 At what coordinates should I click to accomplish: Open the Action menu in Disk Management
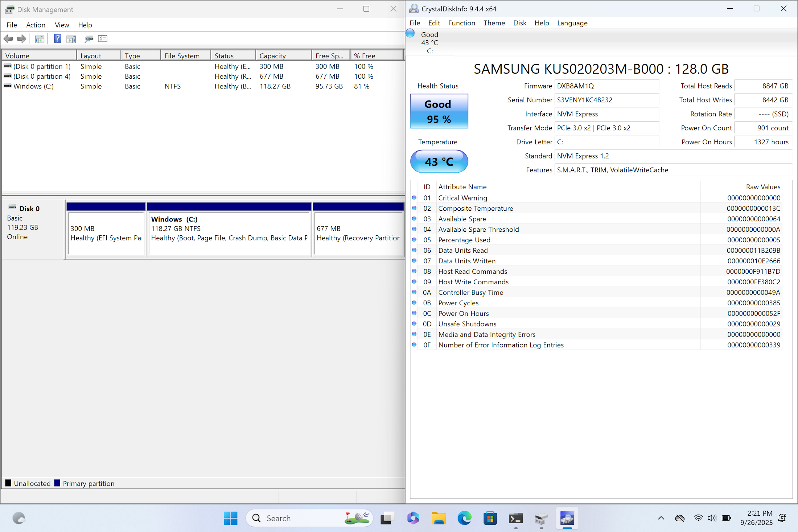(x=36, y=25)
